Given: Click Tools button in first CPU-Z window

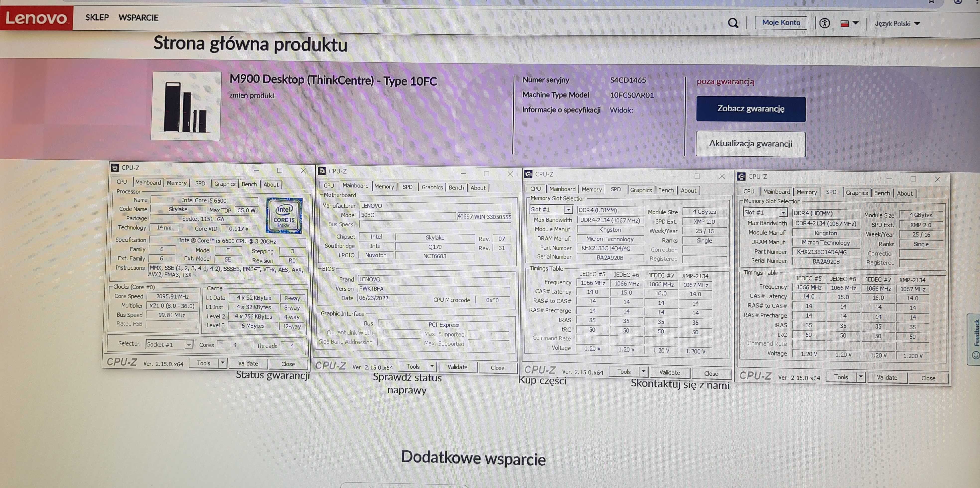Looking at the screenshot, I should [x=204, y=363].
